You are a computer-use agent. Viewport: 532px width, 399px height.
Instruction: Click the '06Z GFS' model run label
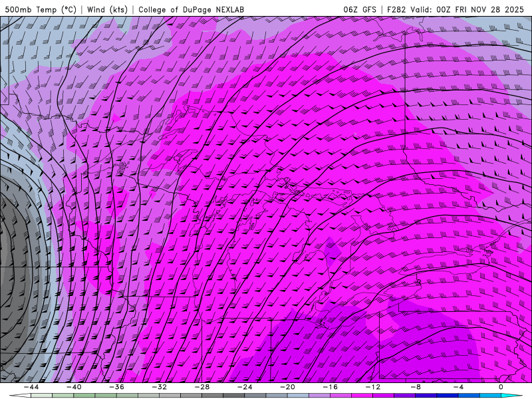pos(360,9)
